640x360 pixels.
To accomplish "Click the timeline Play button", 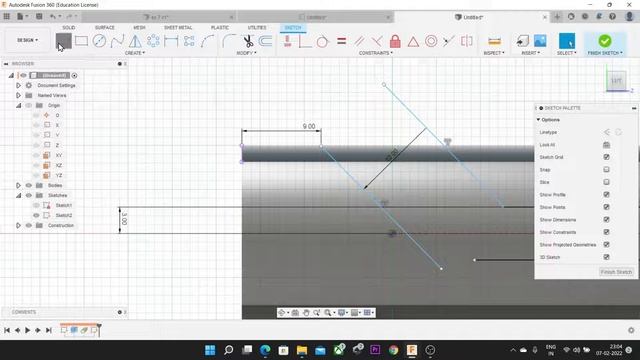I will 27,330.
